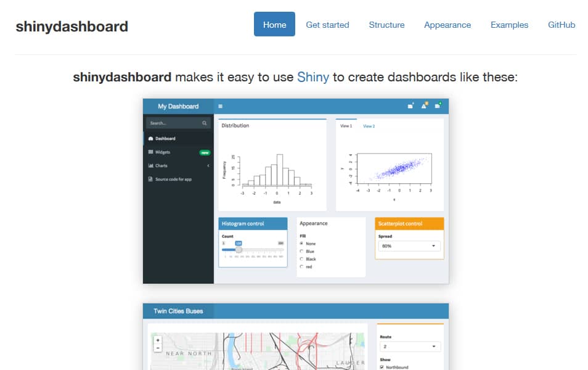Click the Source code file icon in sidebar
Screen dimensions: 588x370
[x=151, y=179]
